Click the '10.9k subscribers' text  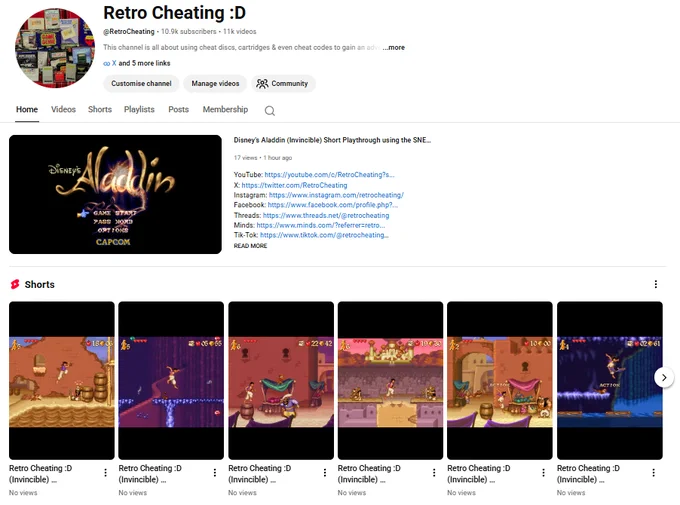[189, 32]
